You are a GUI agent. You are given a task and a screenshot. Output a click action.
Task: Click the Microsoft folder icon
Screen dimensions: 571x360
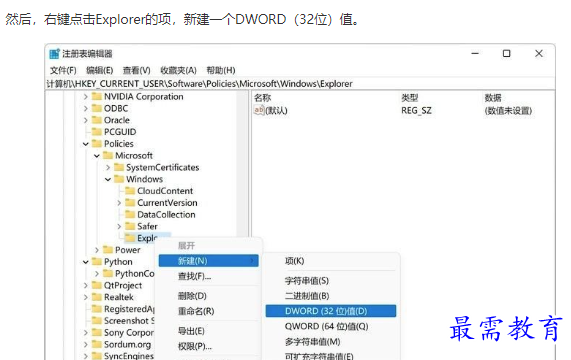(x=108, y=155)
